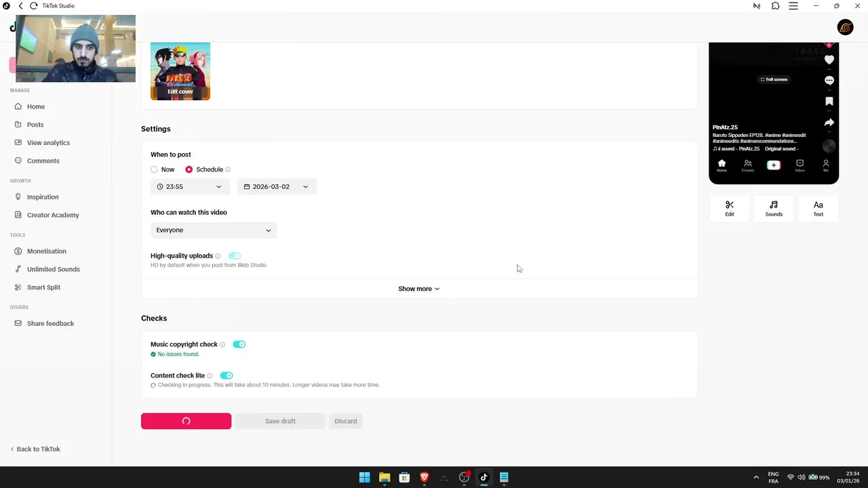
Task: Select the Schedule radio option
Action: click(x=189, y=169)
